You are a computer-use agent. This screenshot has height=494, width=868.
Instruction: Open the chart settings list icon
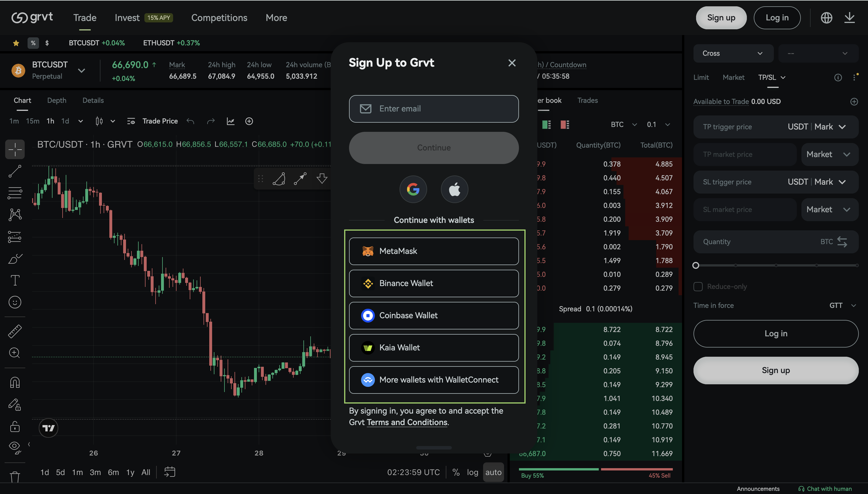tap(131, 121)
